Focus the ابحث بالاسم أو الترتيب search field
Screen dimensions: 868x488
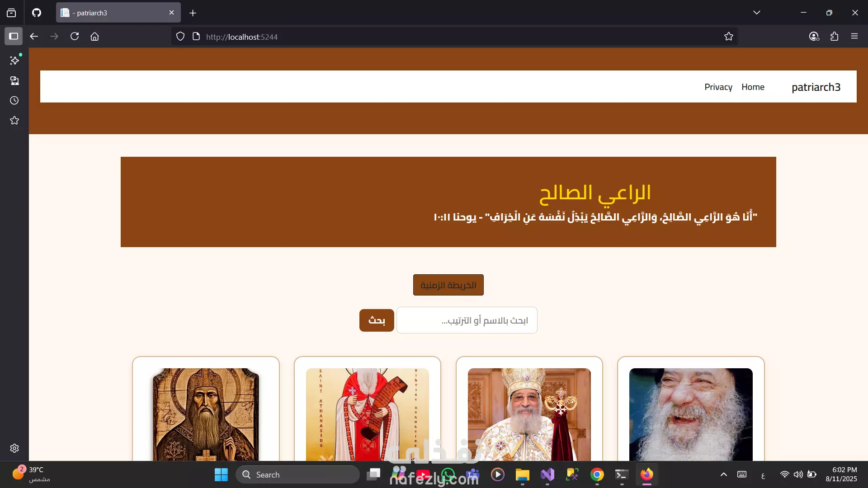tap(467, 320)
